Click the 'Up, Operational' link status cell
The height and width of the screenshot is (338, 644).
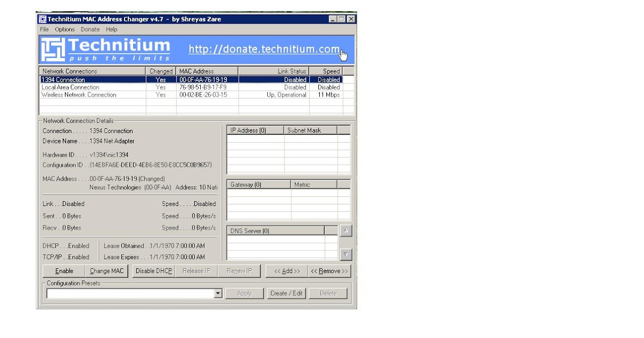click(287, 94)
